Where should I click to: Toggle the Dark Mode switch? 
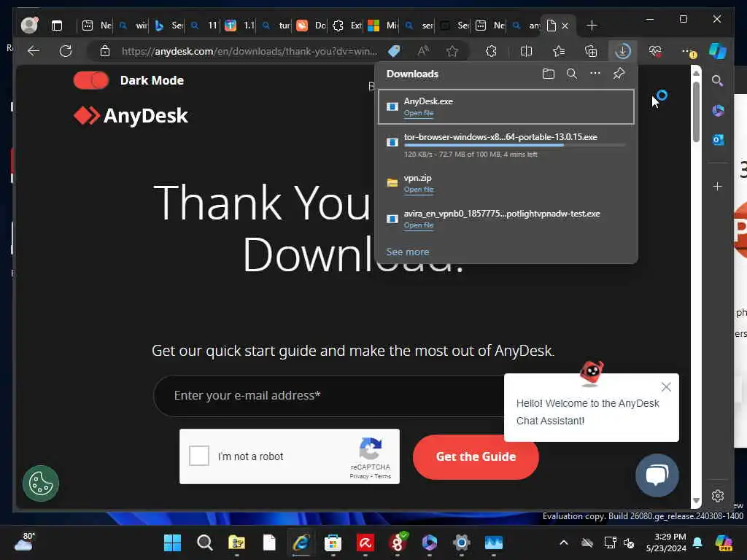[91, 80]
